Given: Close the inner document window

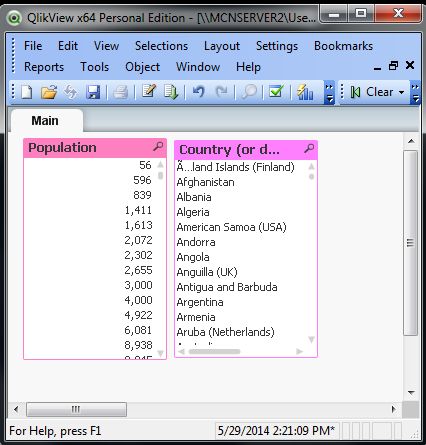Looking at the screenshot, I should (x=410, y=65).
